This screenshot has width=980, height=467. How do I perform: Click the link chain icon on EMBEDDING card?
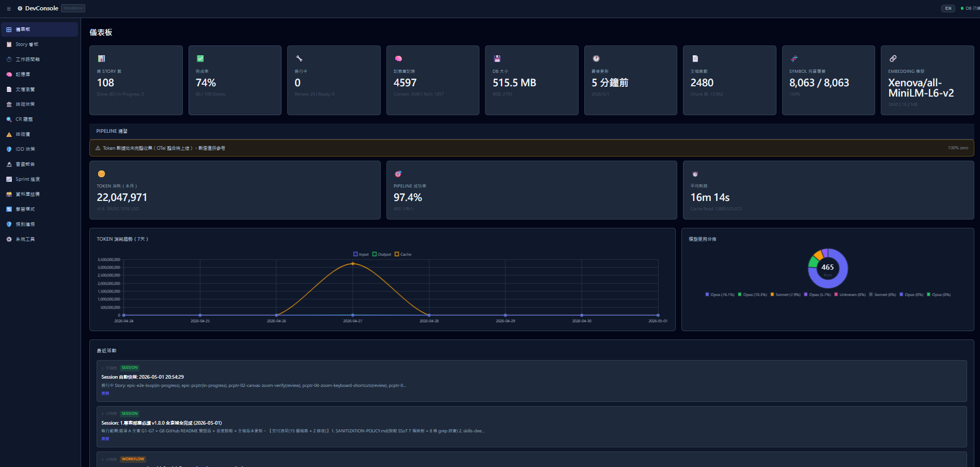point(893,58)
